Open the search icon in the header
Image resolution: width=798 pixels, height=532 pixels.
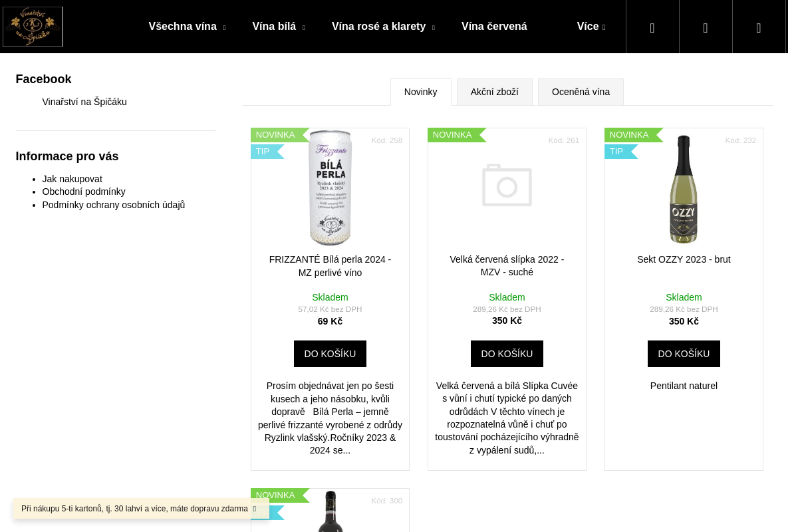pos(652,27)
